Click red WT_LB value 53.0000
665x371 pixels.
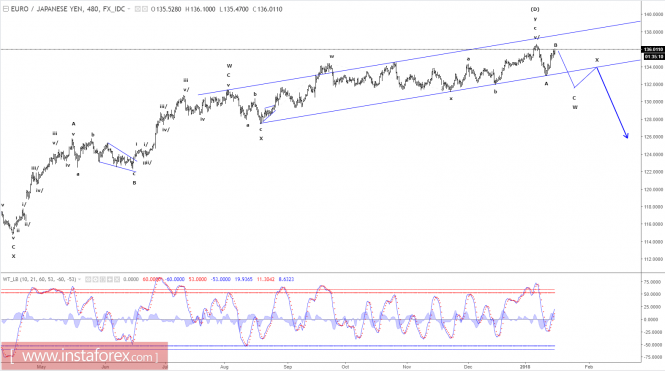coord(197,279)
